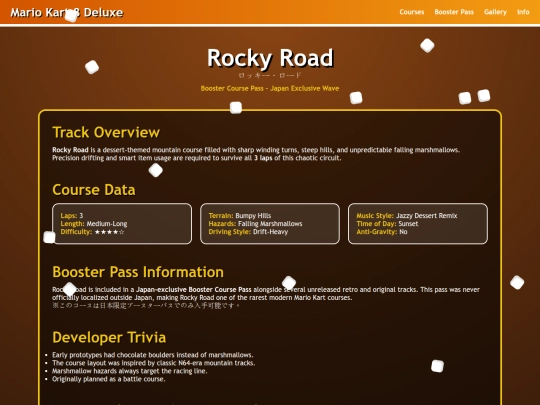
Task: Click the Booster Pass Information heading
Action: coord(138,272)
